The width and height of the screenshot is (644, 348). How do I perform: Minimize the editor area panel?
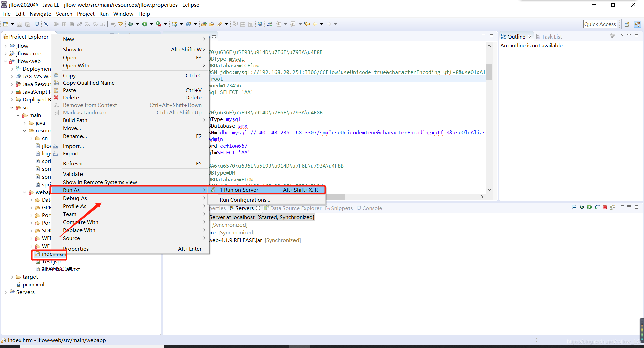click(x=483, y=35)
